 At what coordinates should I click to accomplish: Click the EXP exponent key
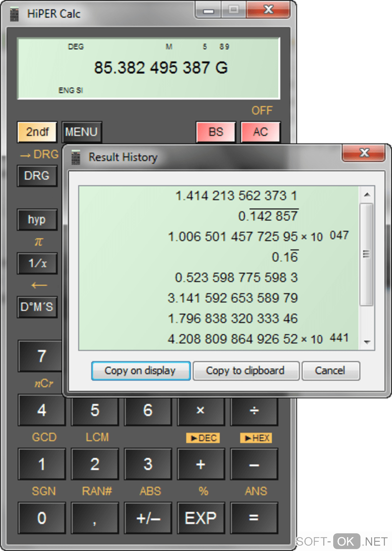pos(201,518)
